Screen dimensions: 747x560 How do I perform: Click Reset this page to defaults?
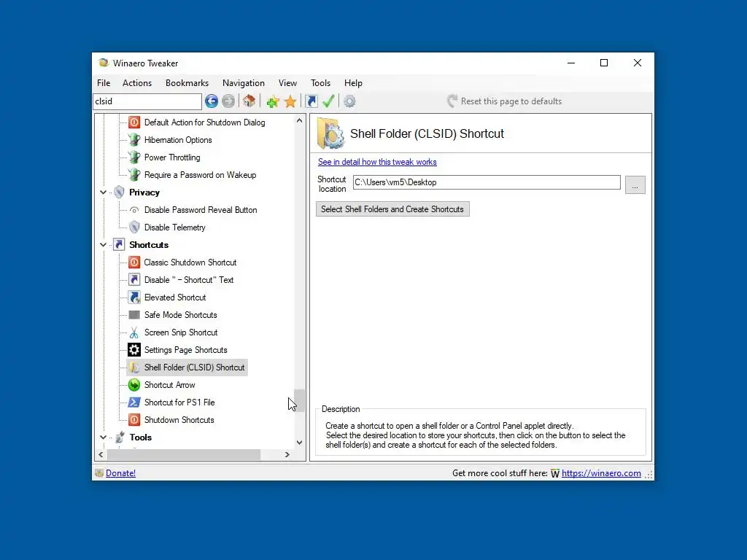pos(505,101)
